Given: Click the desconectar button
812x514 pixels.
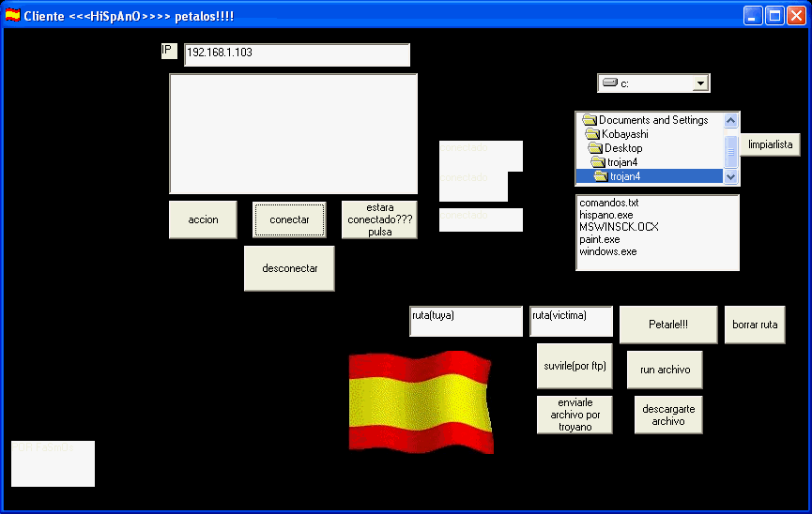Looking at the screenshot, I should [289, 268].
